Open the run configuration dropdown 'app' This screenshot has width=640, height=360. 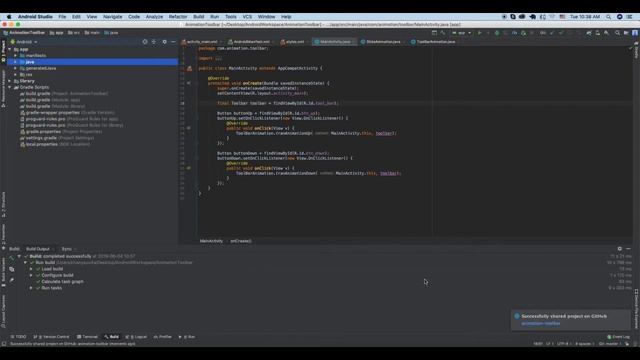click(462, 33)
